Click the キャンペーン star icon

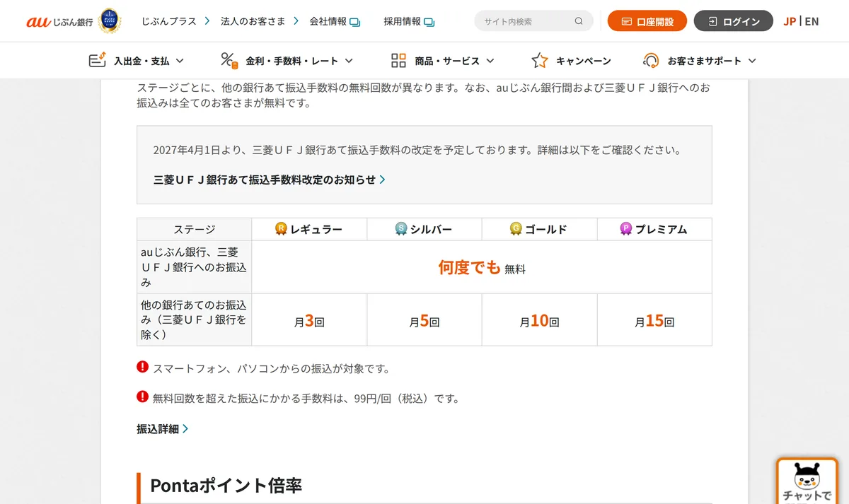540,60
